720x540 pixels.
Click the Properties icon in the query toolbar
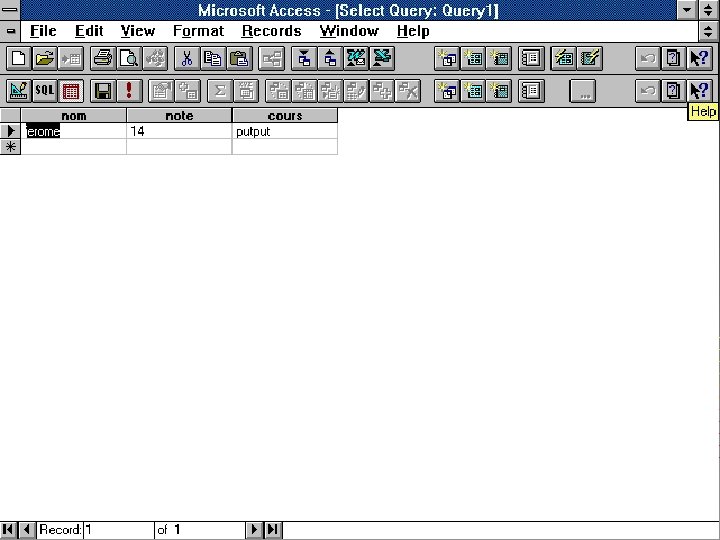(x=161, y=91)
